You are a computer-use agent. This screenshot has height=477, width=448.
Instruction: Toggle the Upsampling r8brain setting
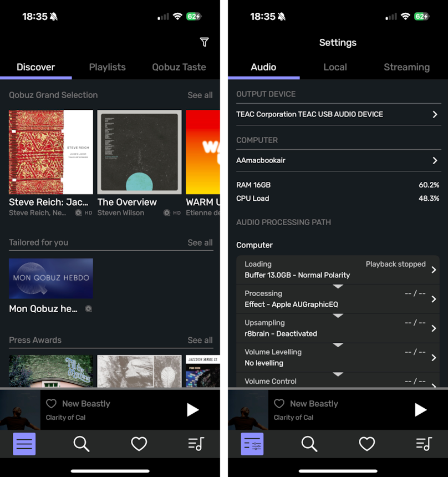click(x=338, y=327)
